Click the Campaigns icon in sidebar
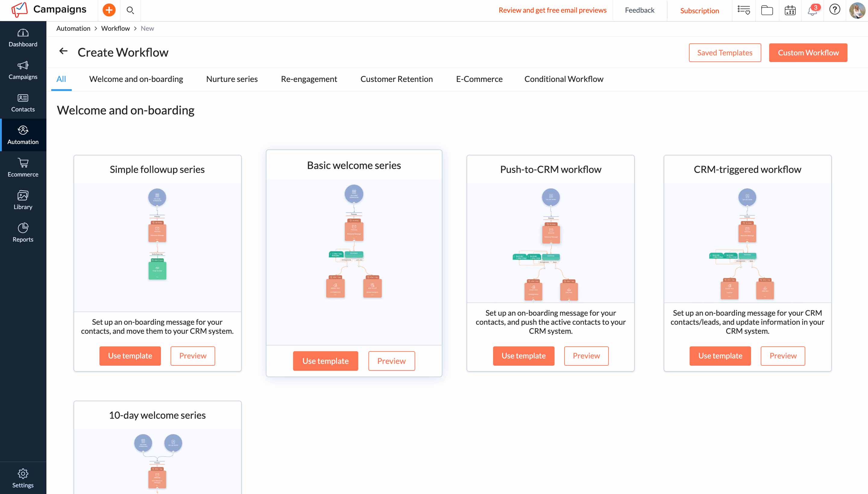Viewport: 868px width, 494px height. click(23, 65)
